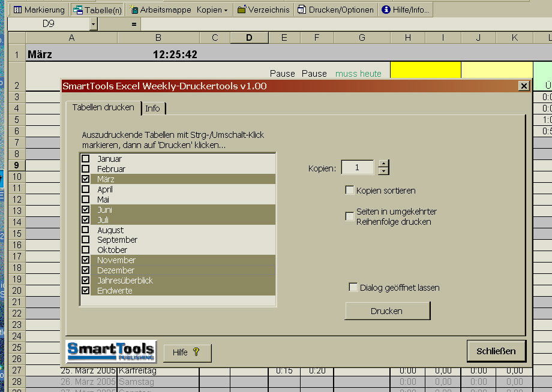Click the Drucken button
Screen dimensions: 552x392
pos(388,311)
